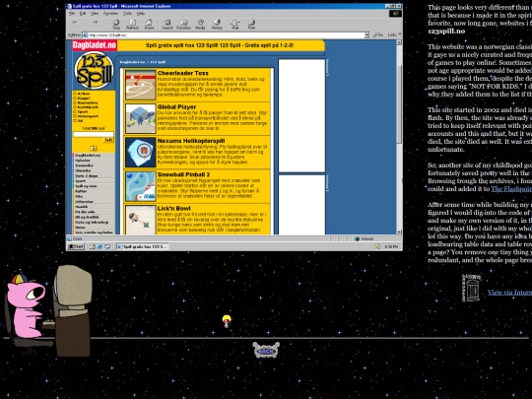Open the Nexums Helikopterspill game title
The height and width of the screenshot is (399, 532).
pos(191,141)
